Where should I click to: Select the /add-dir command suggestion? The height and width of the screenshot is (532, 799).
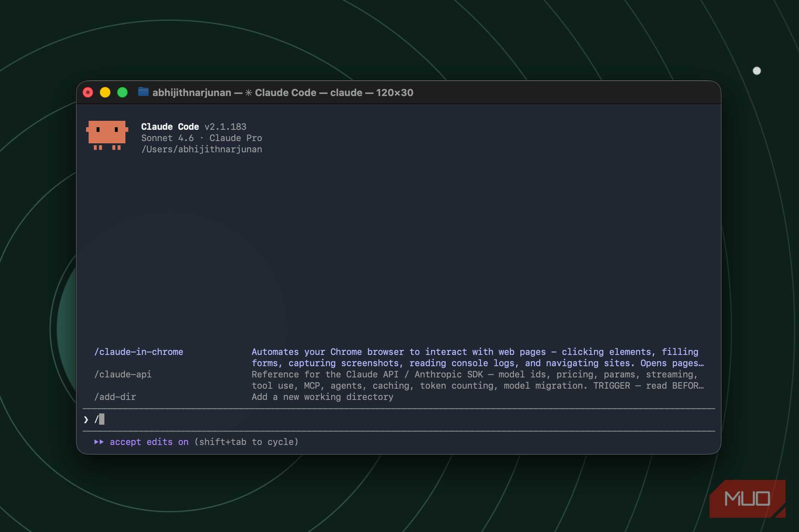(115, 397)
